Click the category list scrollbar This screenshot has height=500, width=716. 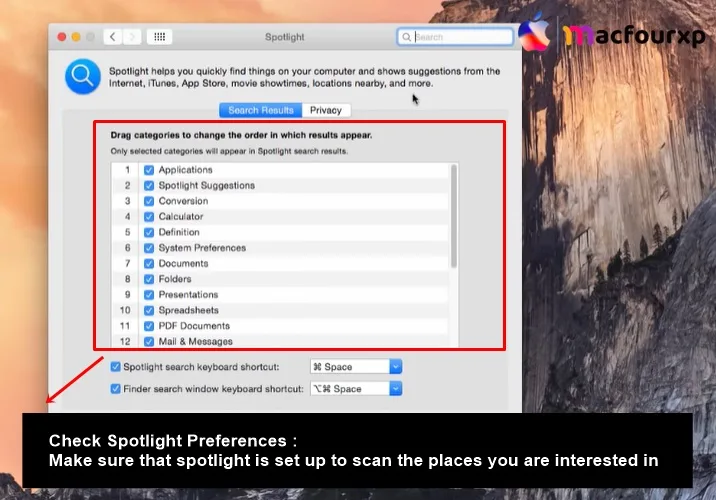(453, 216)
